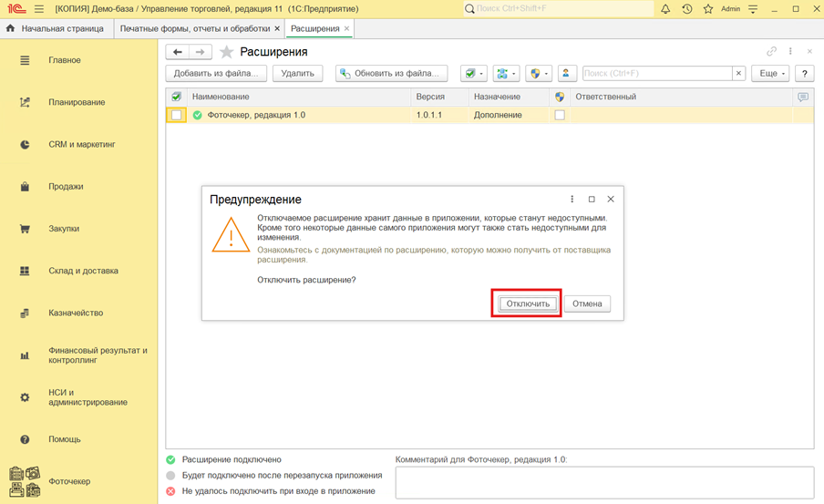
Task: Open the history clock icon
Action: [x=686, y=9]
